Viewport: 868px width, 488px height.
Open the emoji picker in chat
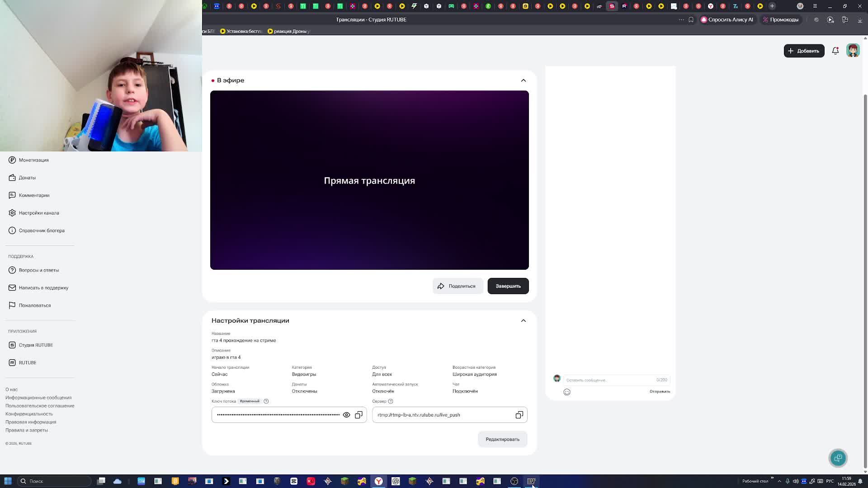point(567,392)
